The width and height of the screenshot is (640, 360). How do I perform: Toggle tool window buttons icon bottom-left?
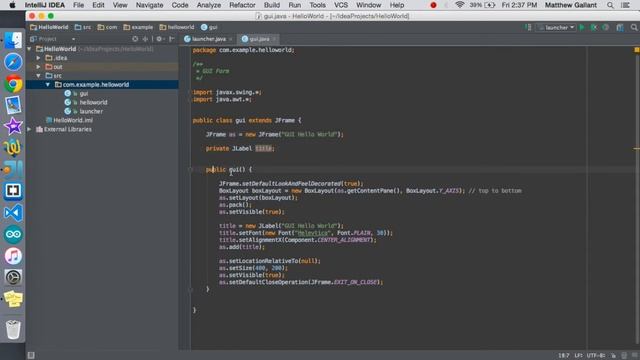point(31,356)
